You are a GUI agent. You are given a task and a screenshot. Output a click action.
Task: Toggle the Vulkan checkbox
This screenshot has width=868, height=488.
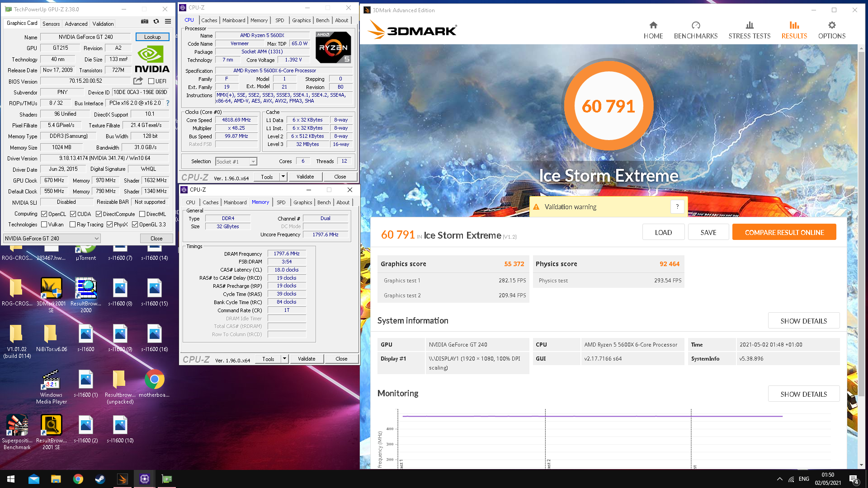tap(44, 225)
